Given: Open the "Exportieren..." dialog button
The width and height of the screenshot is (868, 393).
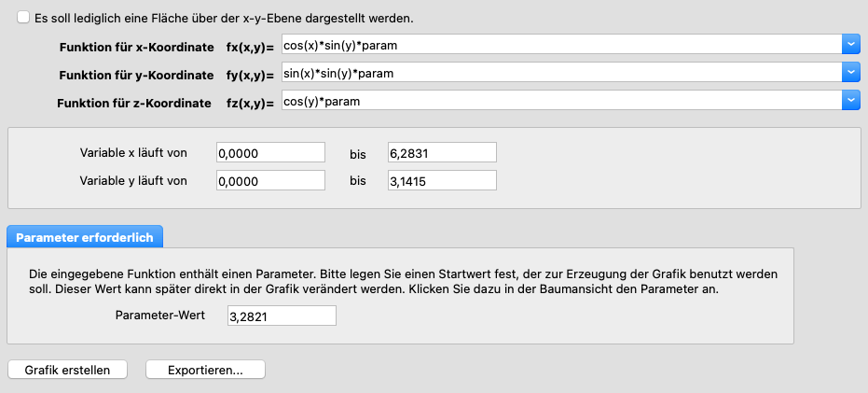Looking at the screenshot, I should pos(205,370).
